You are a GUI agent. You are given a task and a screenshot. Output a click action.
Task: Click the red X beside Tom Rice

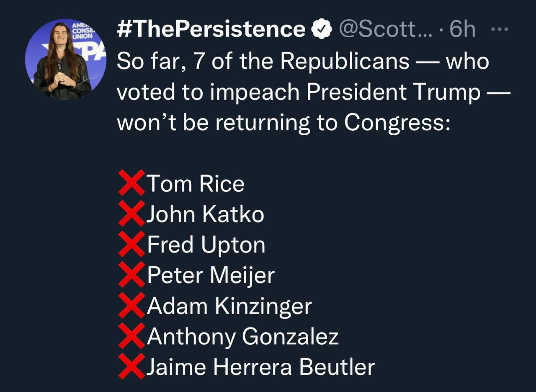tap(131, 183)
